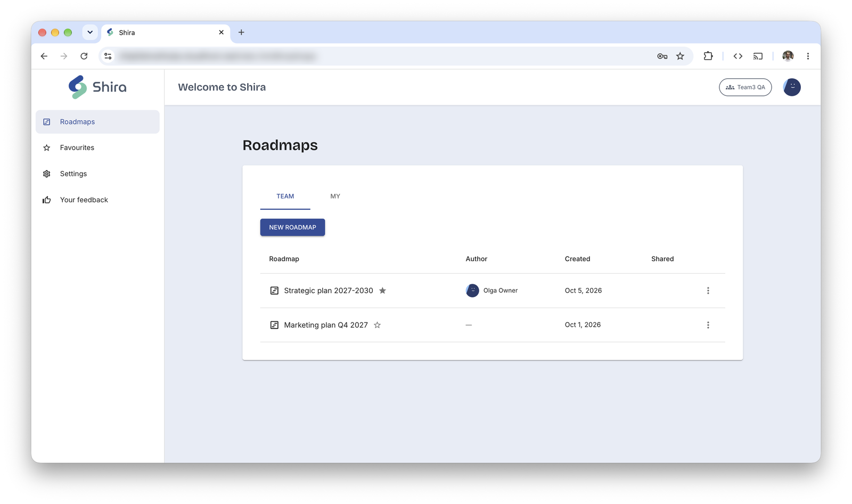Open Settings in the sidebar
The image size is (852, 504).
97,174
